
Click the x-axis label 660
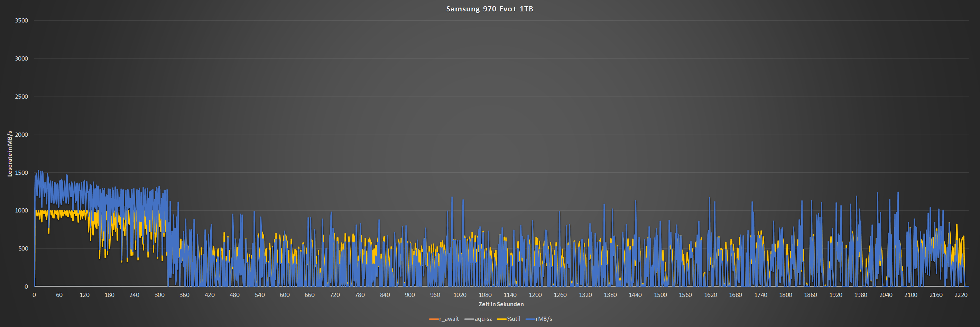[x=310, y=295]
